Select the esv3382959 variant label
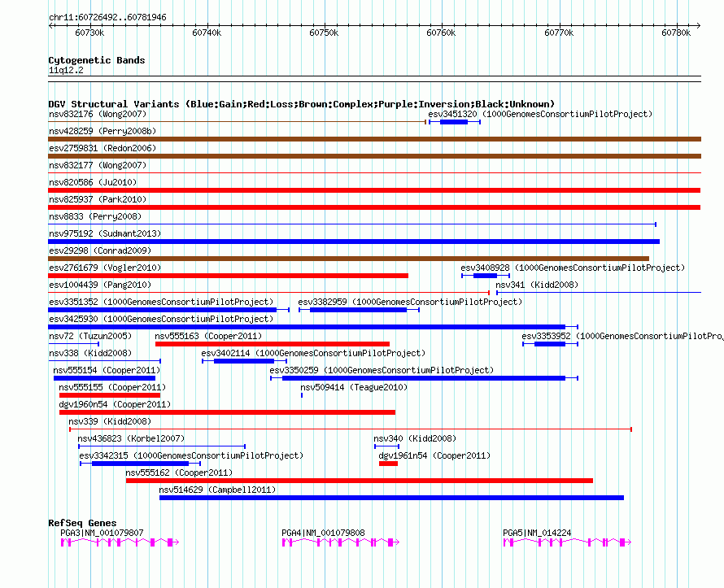The image size is (724, 588). point(410,302)
